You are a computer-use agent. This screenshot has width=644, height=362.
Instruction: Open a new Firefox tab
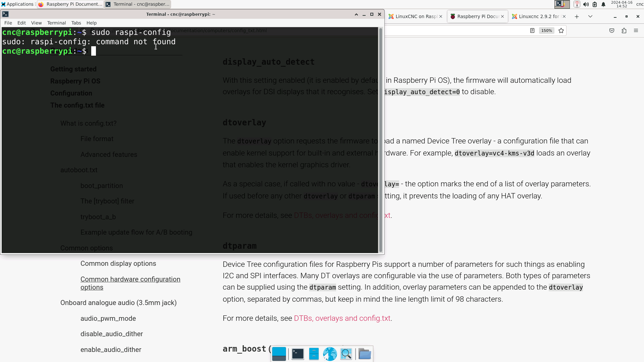pyautogui.click(x=577, y=16)
